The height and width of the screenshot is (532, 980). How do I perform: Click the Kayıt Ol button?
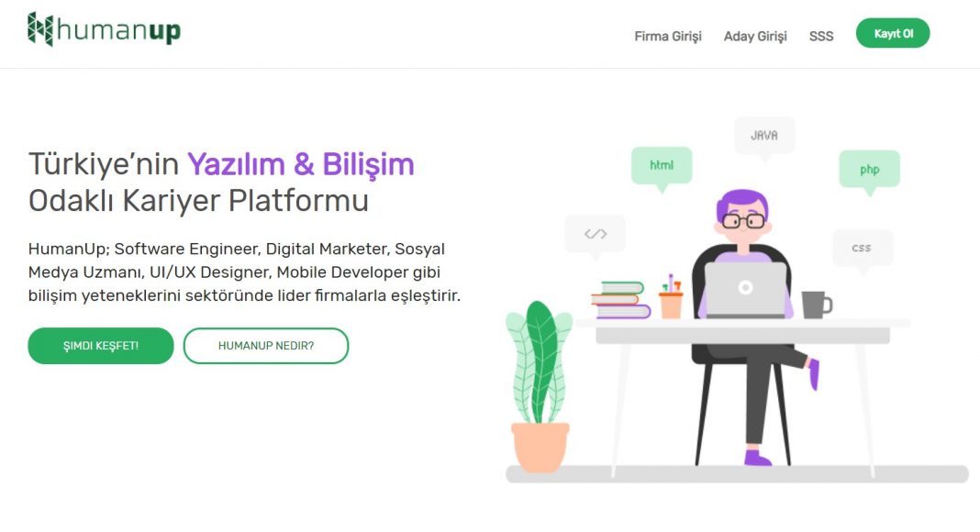pyautogui.click(x=893, y=33)
